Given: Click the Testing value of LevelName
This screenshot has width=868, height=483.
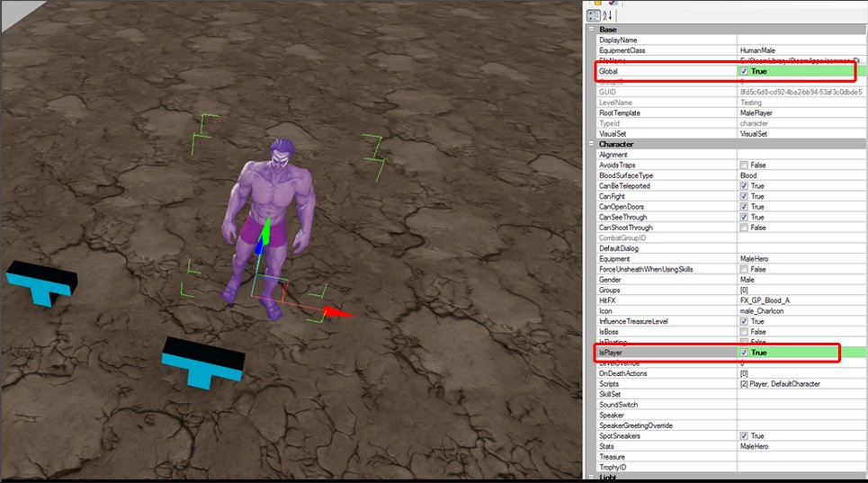Looking at the screenshot, I should tap(751, 103).
